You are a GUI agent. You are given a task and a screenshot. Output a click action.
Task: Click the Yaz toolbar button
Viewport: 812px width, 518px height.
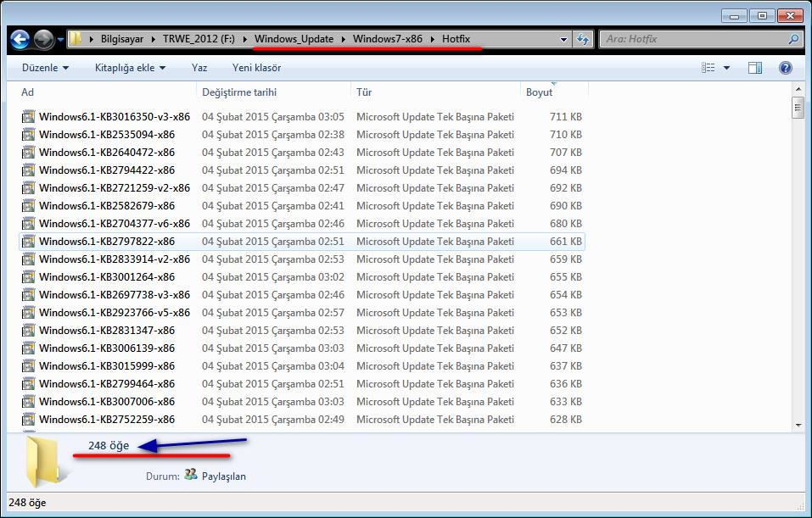pyautogui.click(x=199, y=68)
